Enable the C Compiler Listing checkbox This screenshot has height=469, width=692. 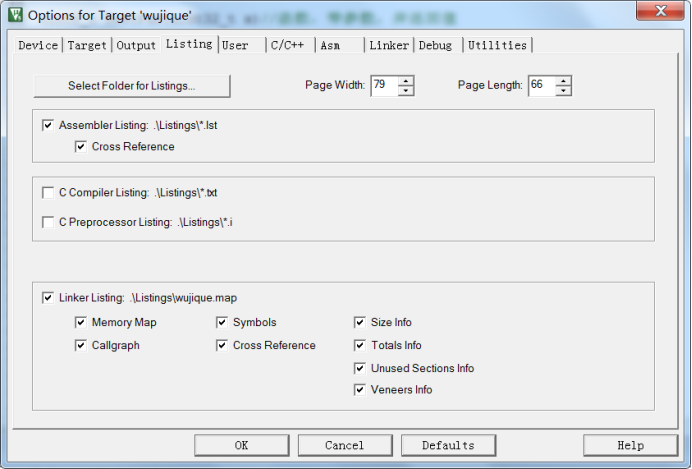(48, 193)
